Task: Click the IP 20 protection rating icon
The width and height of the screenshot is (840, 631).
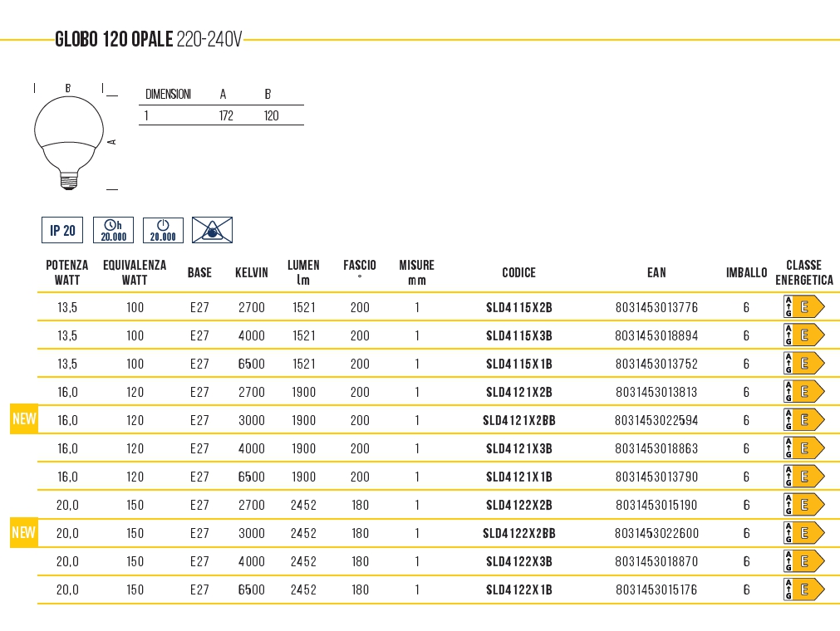Action: click(62, 230)
